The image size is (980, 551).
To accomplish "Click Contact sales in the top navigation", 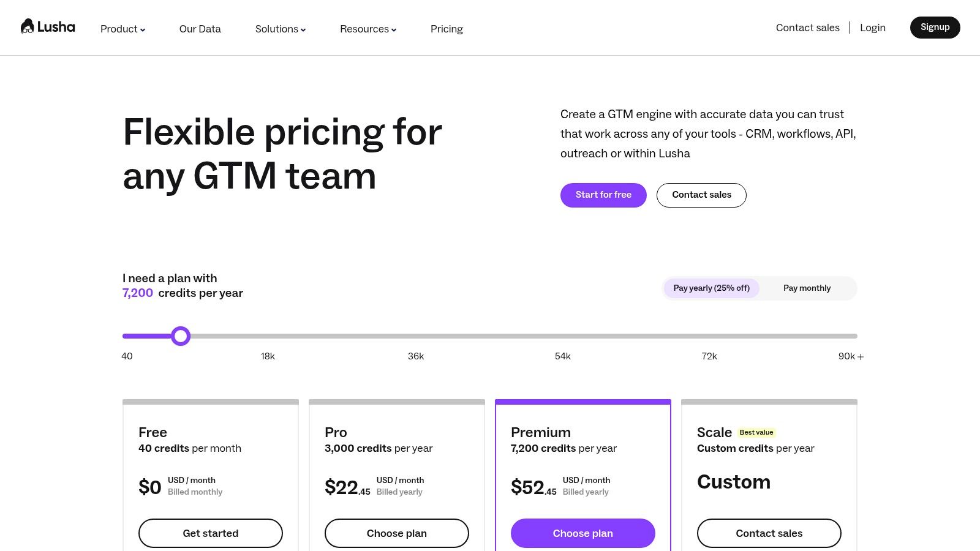I will tap(807, 28).
